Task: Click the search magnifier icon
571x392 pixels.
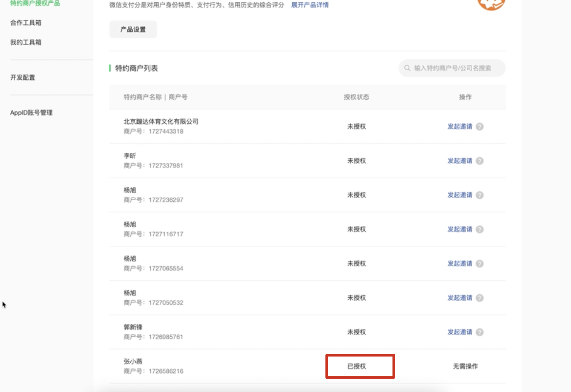Action: [x=407, y=68]
